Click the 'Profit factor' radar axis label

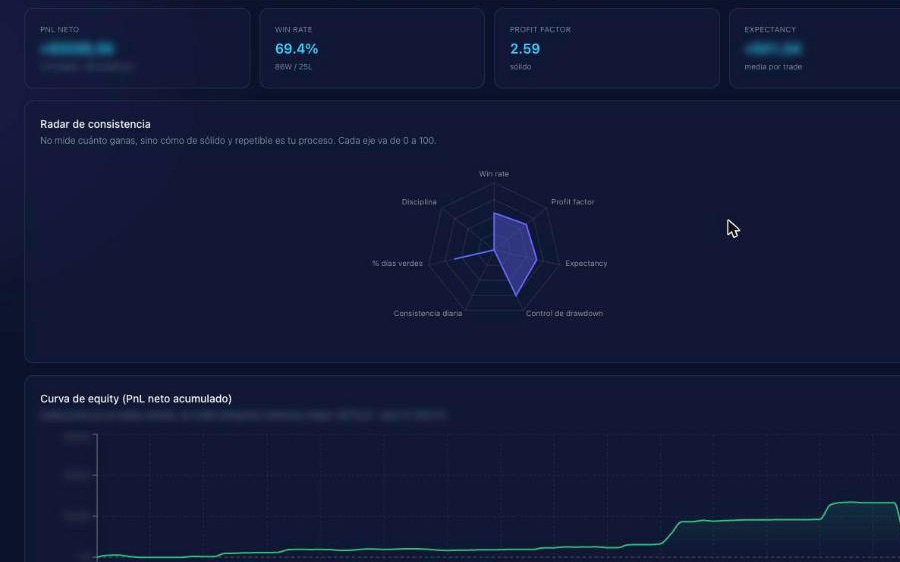pos(572,201)
